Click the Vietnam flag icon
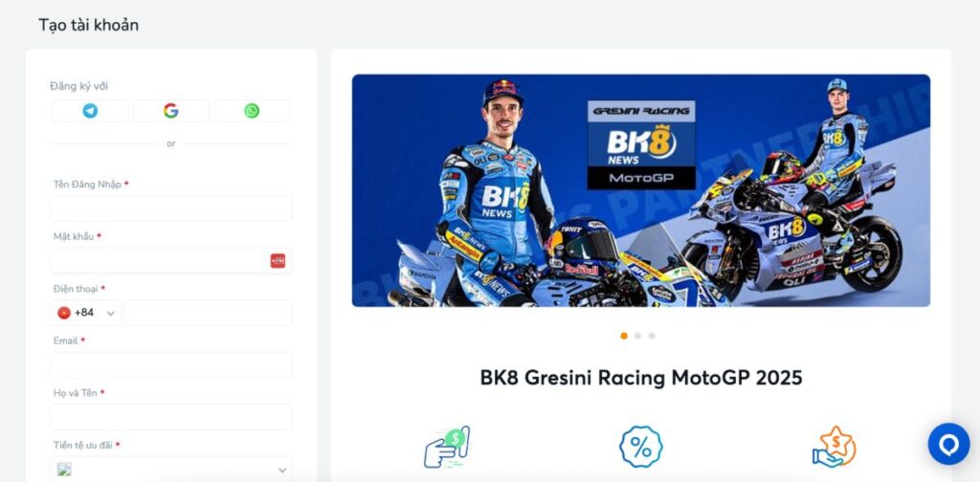This screenshot has height=482, width=980. (x=64, y=313)
